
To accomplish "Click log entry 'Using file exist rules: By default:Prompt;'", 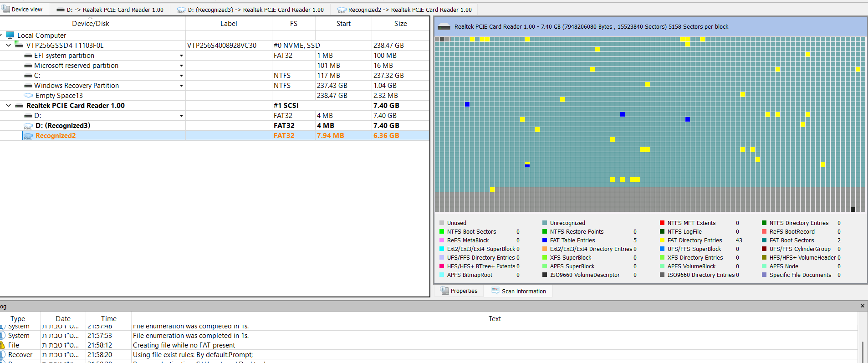I will 193,355.
